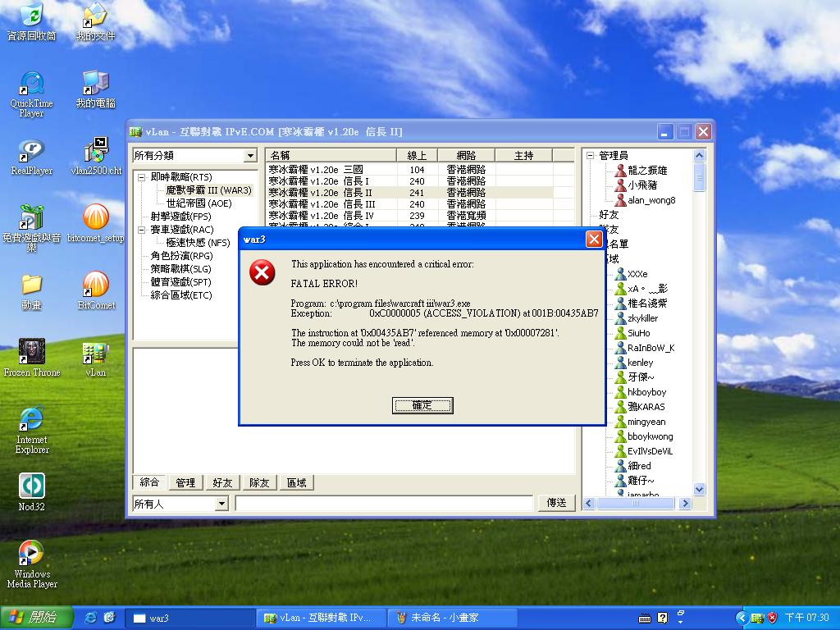Select 魔獸爭霸 III (WAR3) in the game tree
The height and width of the screenshot is (630, 840).
click(x=208, y=190)
